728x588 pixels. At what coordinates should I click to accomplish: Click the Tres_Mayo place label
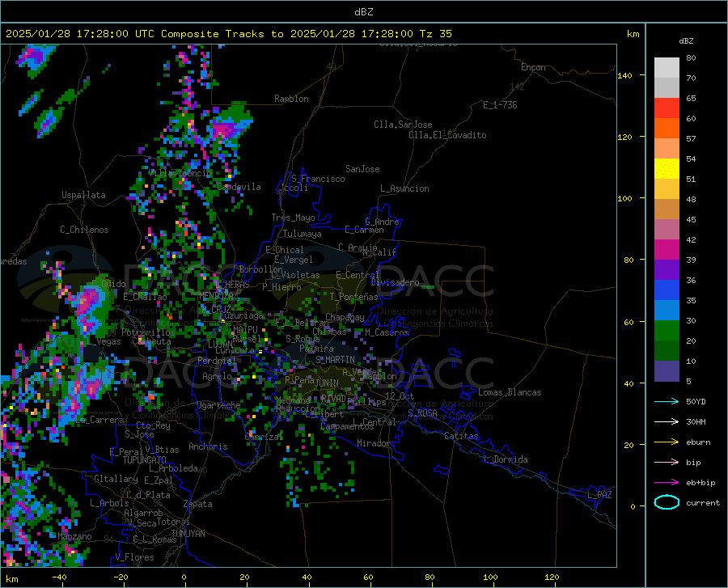tap(293, 218)
